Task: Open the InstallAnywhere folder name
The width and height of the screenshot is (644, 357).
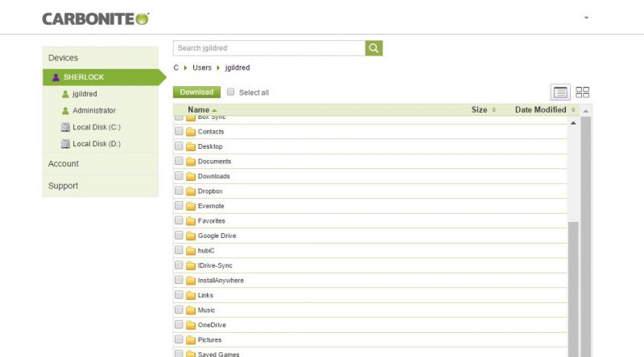Action: coord(221,281)
